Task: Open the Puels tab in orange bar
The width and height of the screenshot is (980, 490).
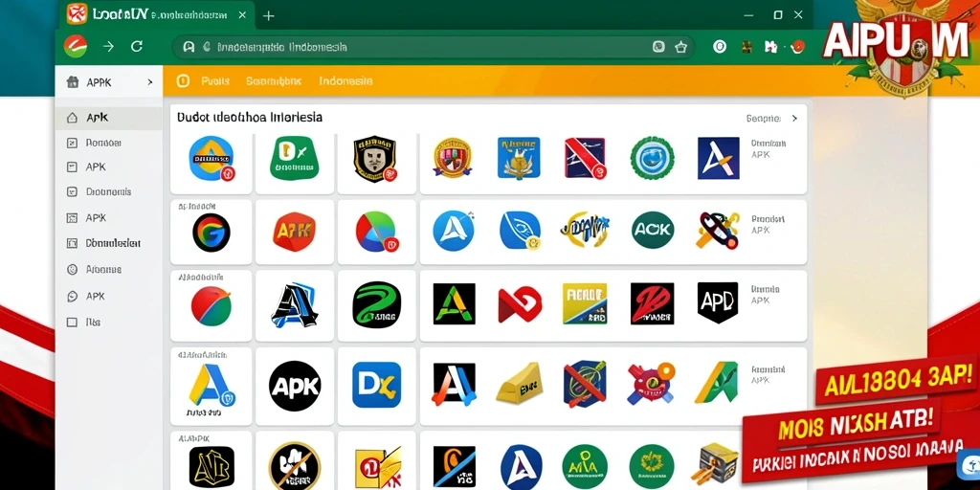Action: (x=215, y=81)
